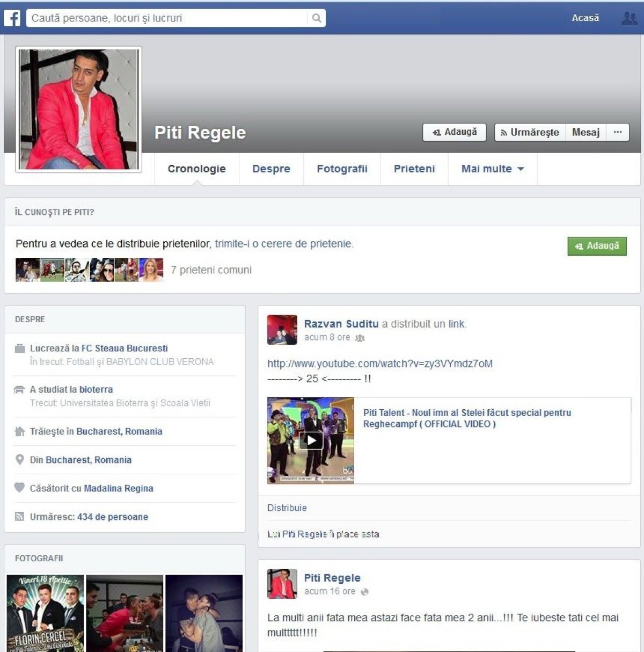644x652 pixels.
Task: Open the three-dots more options button
Action: pyautogui.click(x=618, y=132)
